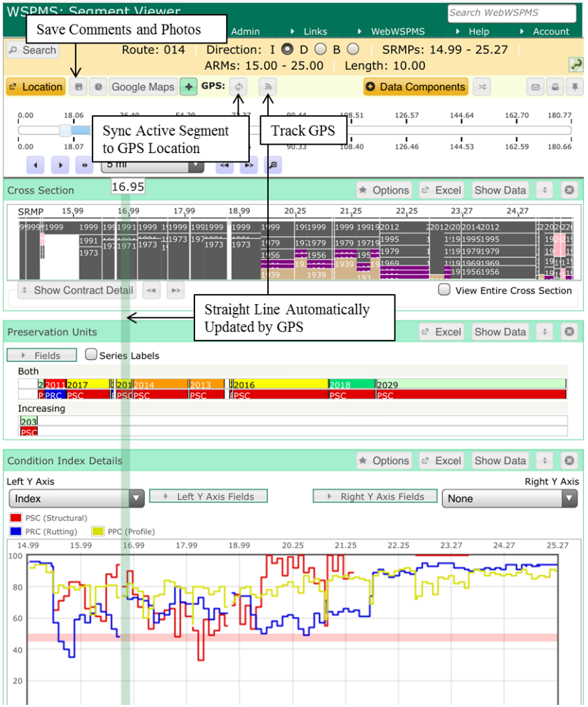Enable the Track GPS signal icon
Image resolution: width=588 pixels, height=707 pixels.
point(267,86)
